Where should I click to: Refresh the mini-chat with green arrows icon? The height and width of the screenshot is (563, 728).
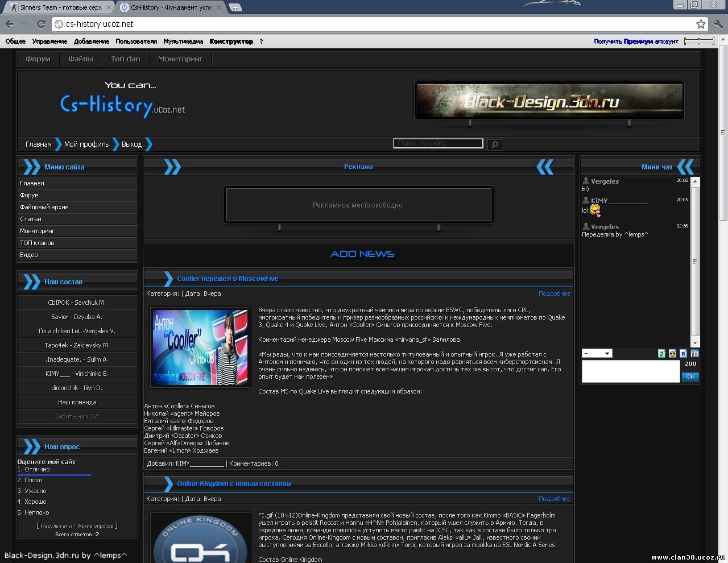click(661, 353)
